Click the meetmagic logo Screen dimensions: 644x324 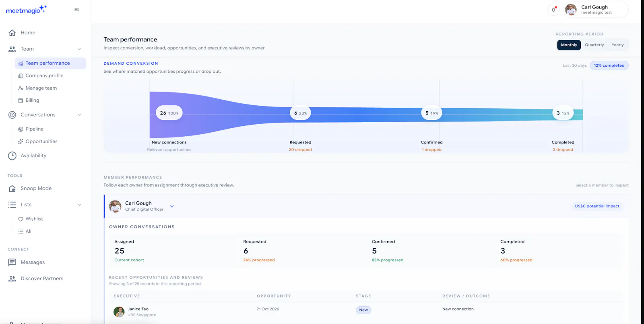(x=26, y=10)
